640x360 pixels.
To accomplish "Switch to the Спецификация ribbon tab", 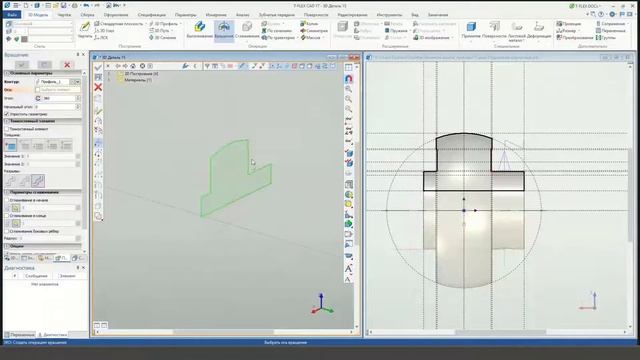I will click(x=151, y=15).
